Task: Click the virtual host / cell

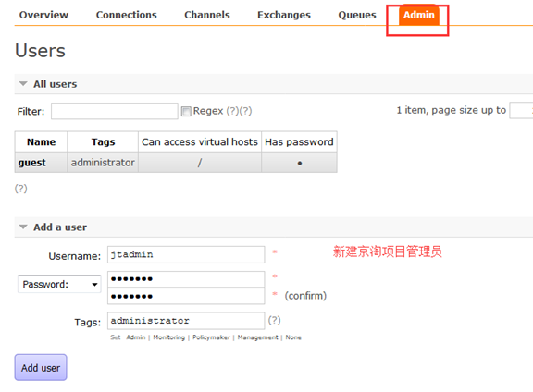Action: tap(200, 163)
